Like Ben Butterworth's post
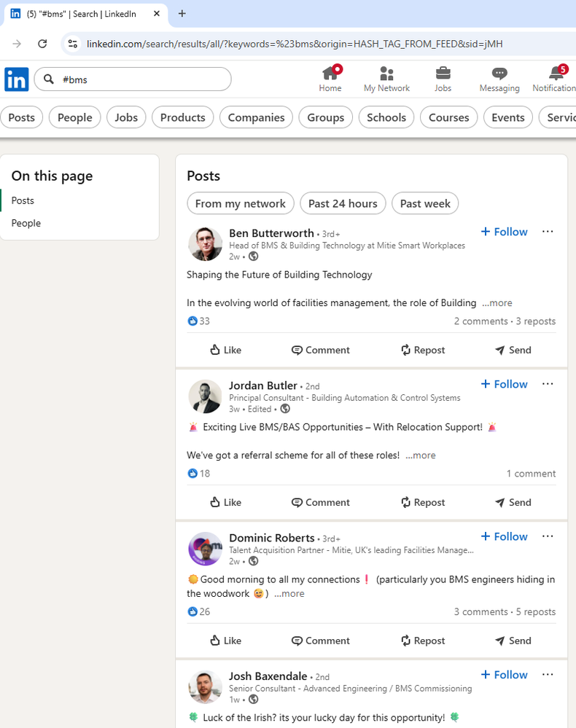Viewport: 576px width, 728px height. click(225, 350)
